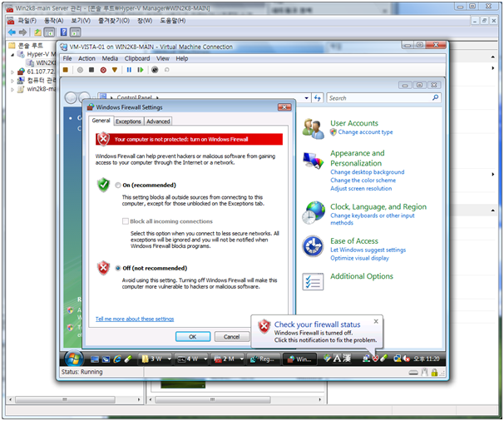Open the Action menu in VM Connection
Viewport: 504px width, 421px height.
point(86,58)
